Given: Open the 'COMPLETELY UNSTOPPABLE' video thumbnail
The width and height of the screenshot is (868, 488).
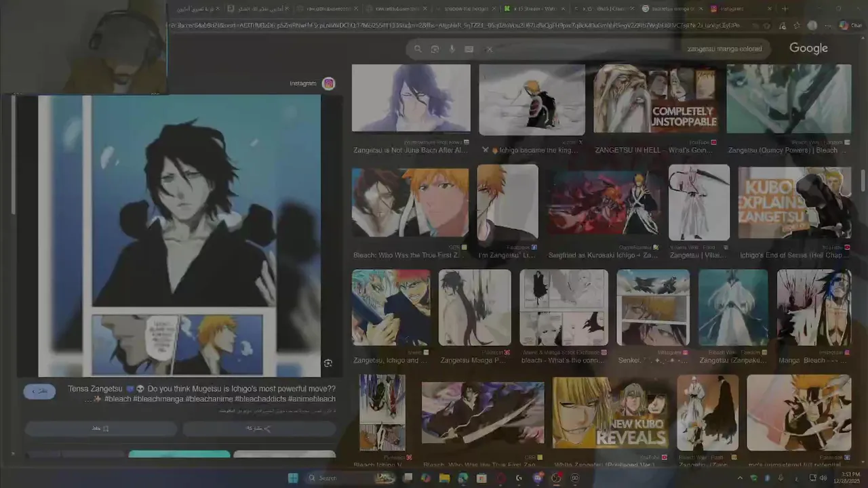Looking at the screenshot, I should pos(655,99).
